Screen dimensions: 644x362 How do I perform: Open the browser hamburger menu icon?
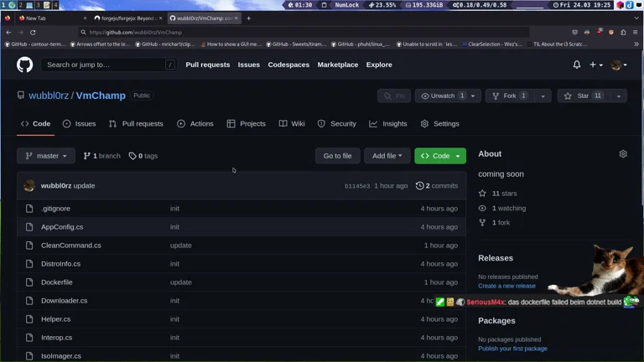point(635,32)
